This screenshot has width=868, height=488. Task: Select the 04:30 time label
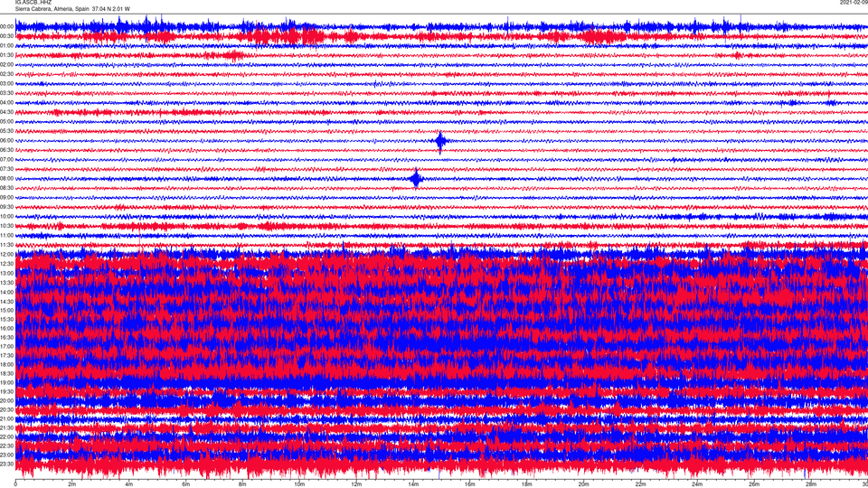pyautogui.click(x=6, y=112)
